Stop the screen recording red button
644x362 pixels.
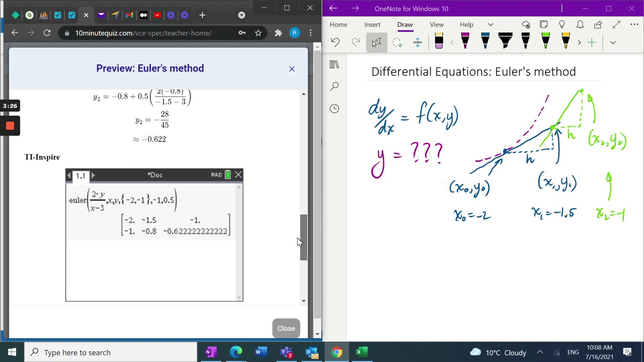(x=10, y=126)
